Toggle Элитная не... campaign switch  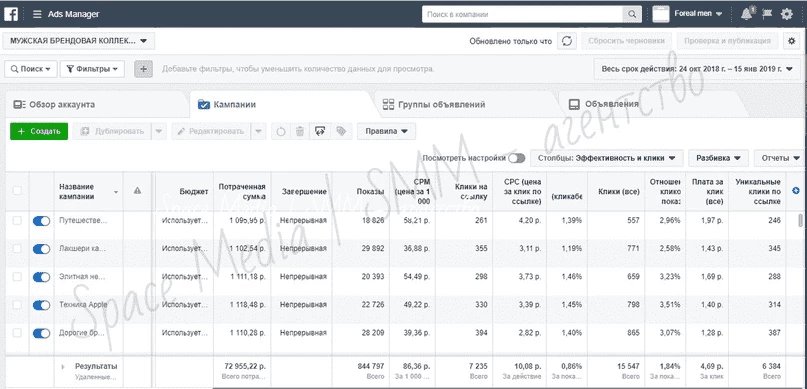tap(41, 277)
